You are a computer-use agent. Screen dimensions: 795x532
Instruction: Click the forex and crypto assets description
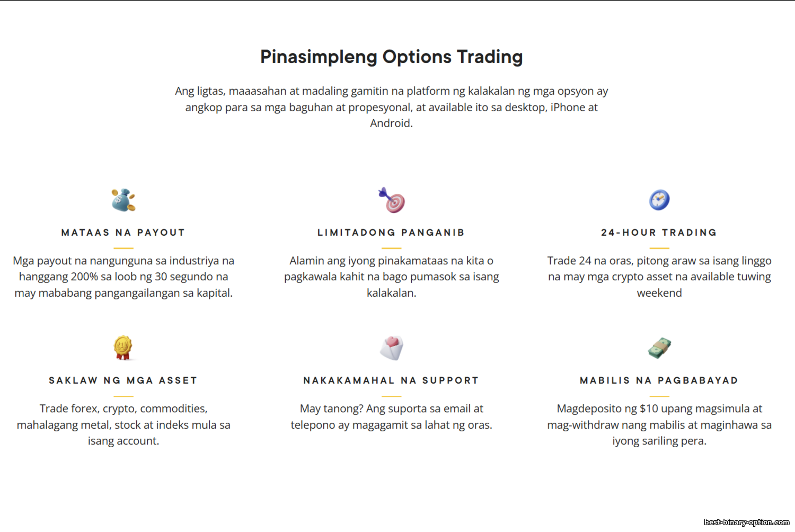[x=123, y=424]
